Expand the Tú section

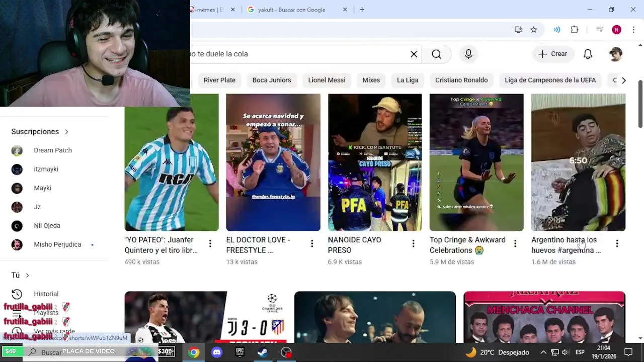pos(20,276)
